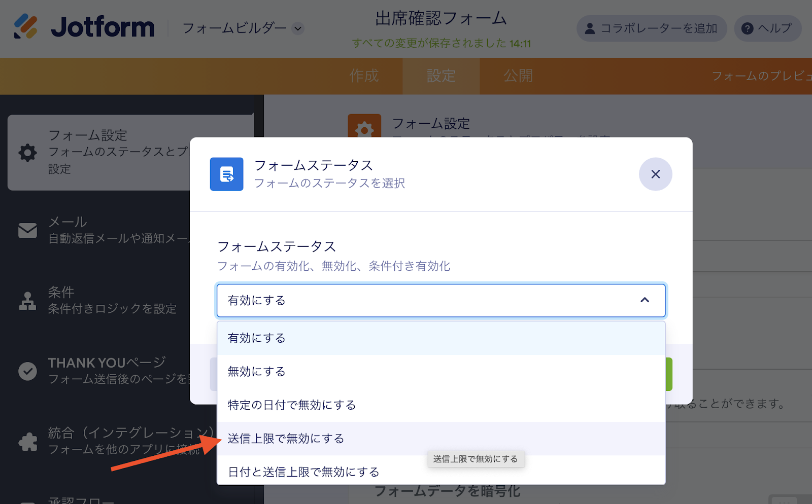Viewport: 812px width, 504px height.
Task: Choose 有効にする from the dropdown list
Action: (x=441, y=338)
